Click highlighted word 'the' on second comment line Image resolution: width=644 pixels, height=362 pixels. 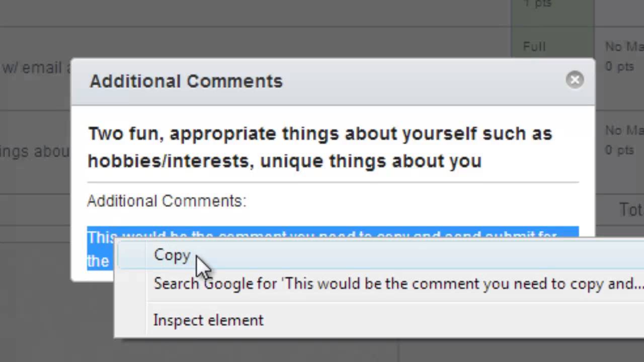98,260
